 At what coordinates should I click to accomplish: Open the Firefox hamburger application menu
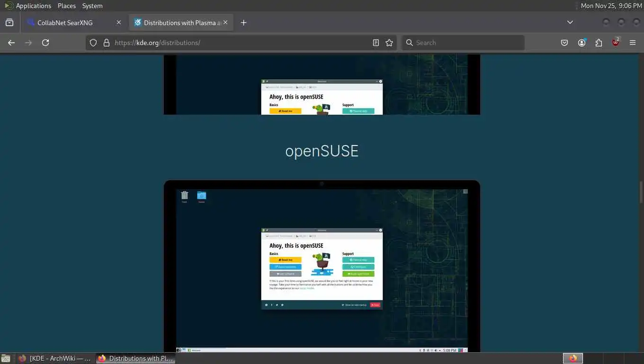click(x=633, y=43)
